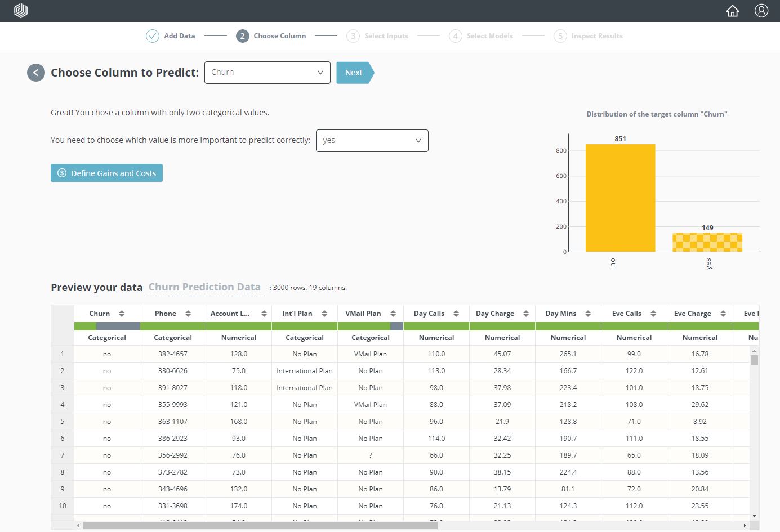Go back using the round arrow button
This screenshot has height=532, width=780.
tap(36, 73)
